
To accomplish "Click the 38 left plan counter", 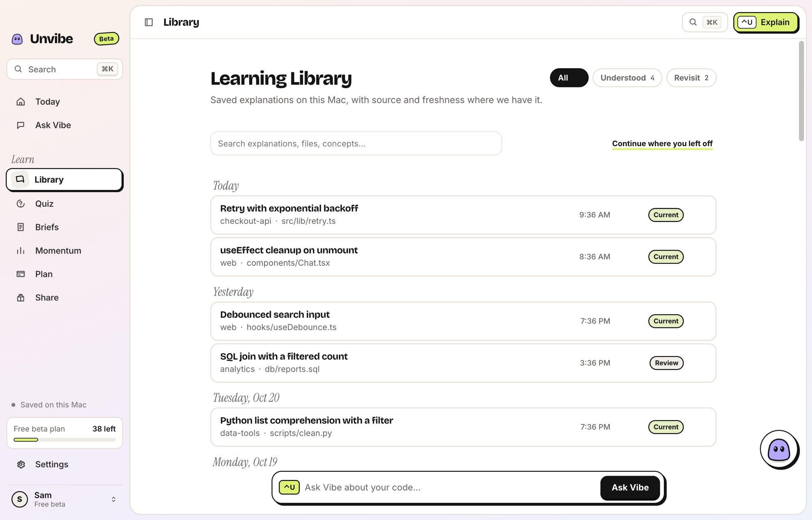I will coord(104,429).
